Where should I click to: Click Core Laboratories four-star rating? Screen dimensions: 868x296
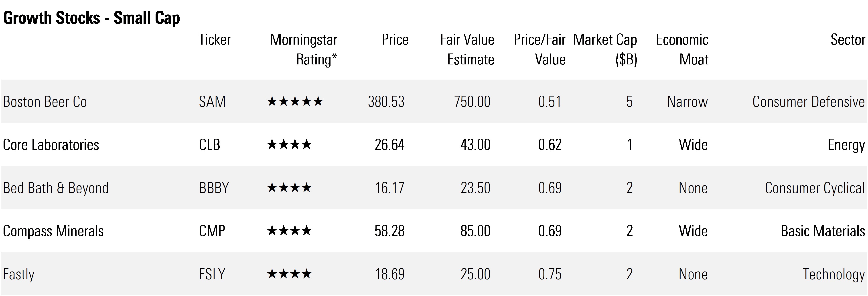click(x=289, y=145)
